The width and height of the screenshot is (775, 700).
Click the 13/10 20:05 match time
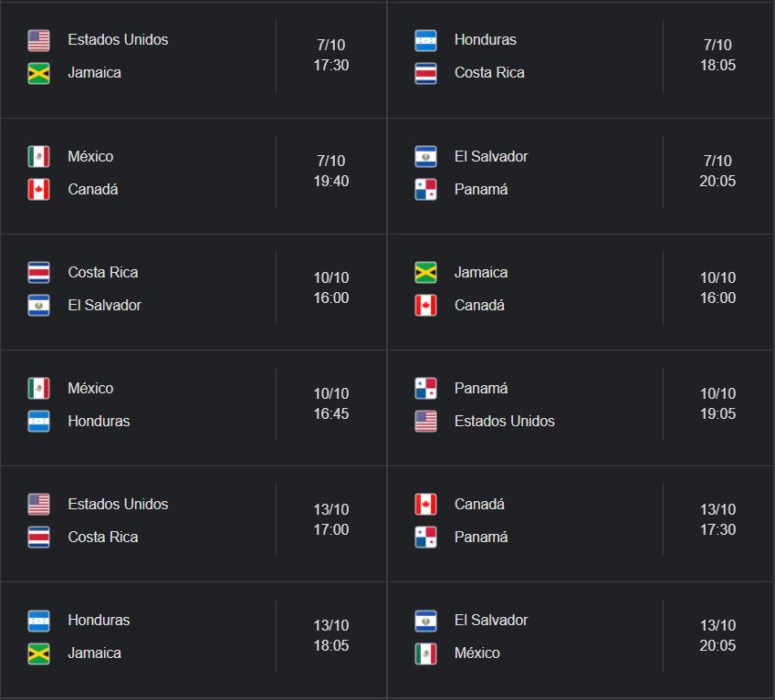pyautogui.click(x=717, y=635)
